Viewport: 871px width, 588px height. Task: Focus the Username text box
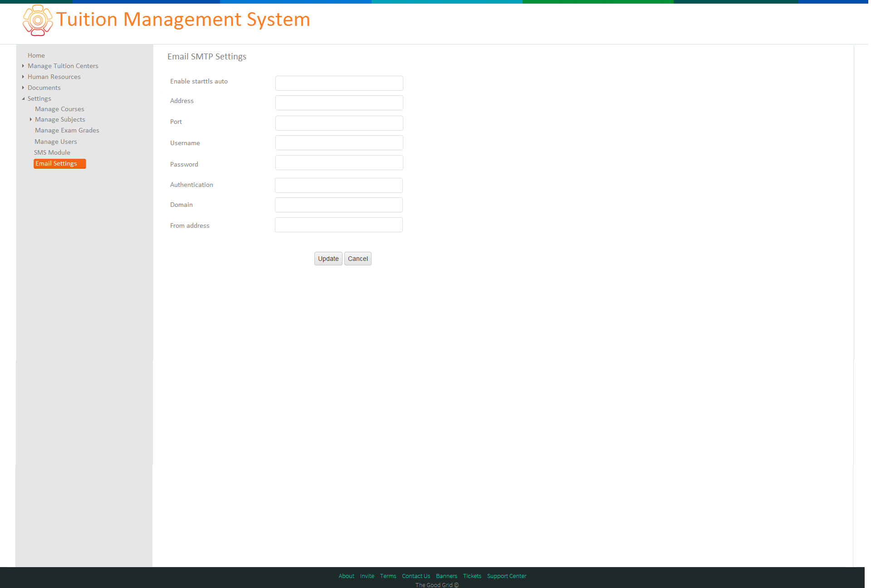(x=339, y=142)
